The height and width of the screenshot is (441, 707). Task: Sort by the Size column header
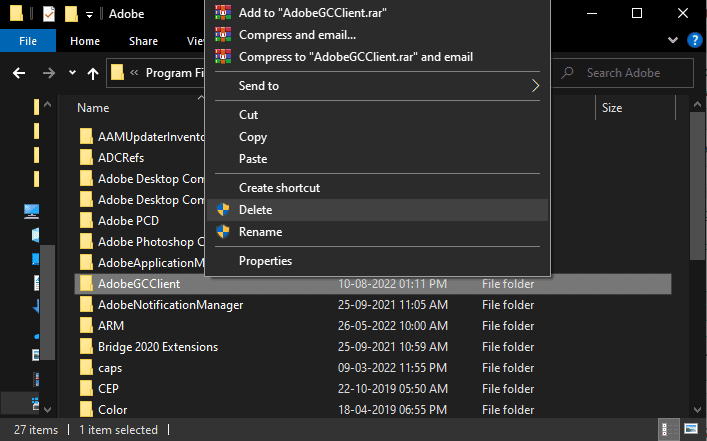tap(612, 108)
